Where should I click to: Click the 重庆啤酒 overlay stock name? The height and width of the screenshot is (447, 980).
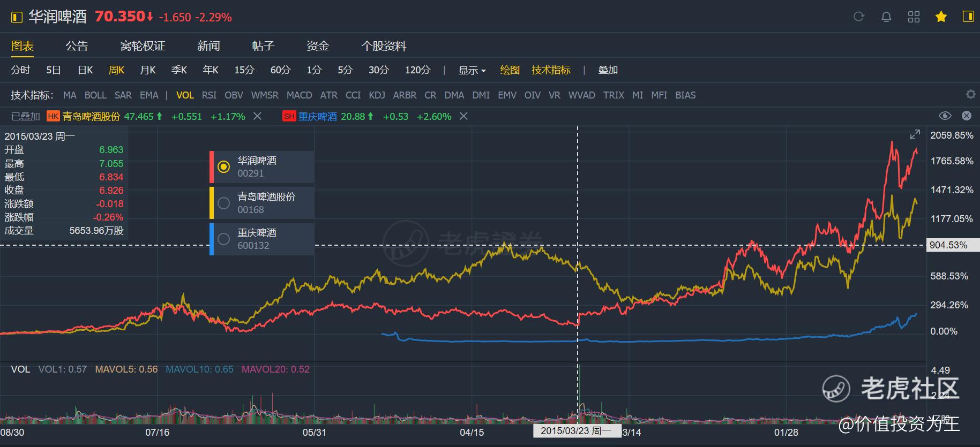click(x=318, y=116)
